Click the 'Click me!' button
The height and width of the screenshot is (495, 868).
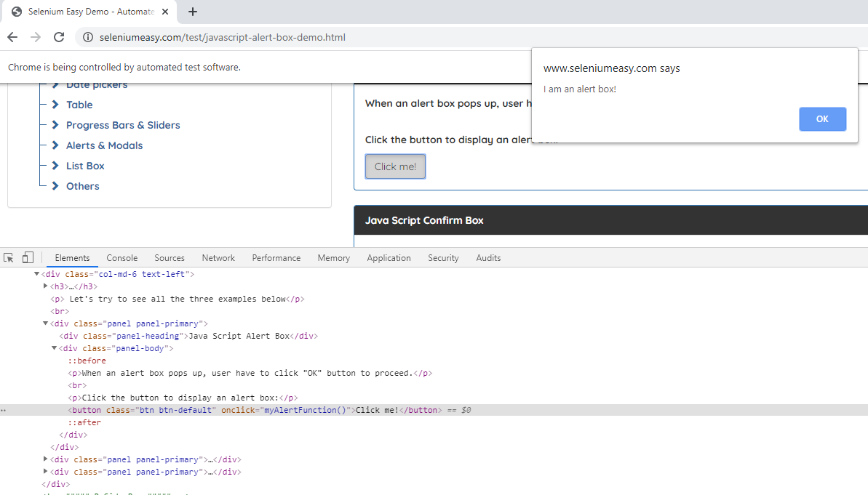(x=395, y=166)
